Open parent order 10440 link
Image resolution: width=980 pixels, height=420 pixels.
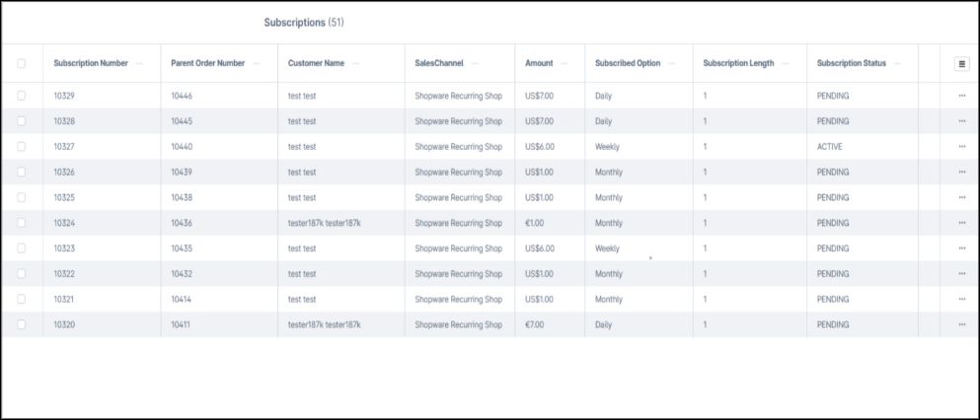[182, 147]
